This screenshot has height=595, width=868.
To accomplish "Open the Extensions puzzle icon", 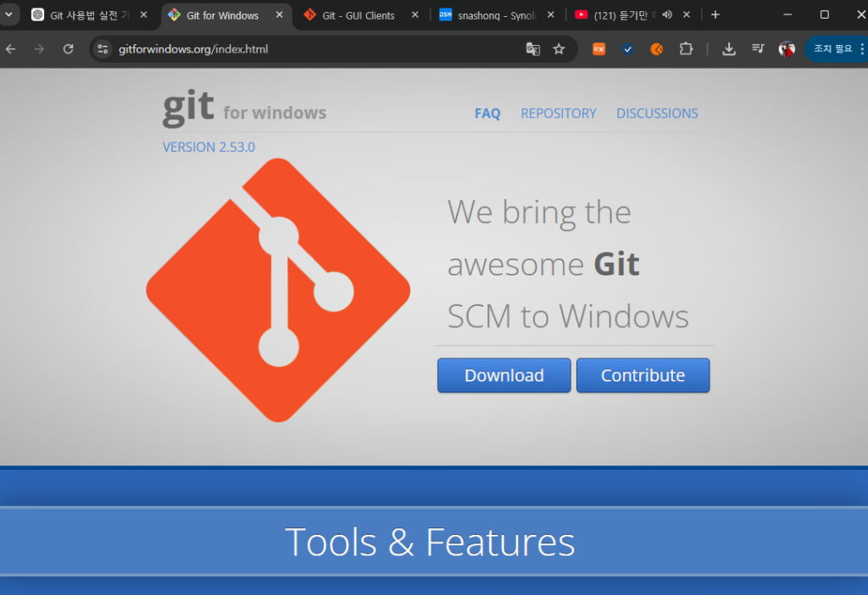I will point(686,49).
